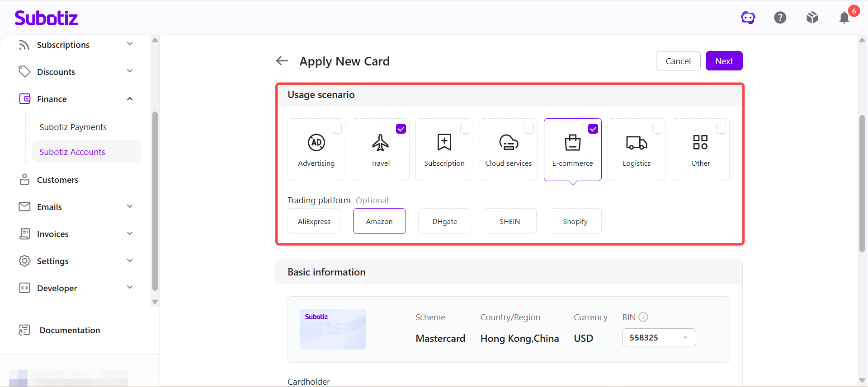Select AliExpress trading platform
The image size is (868, 387).
click(x=314, y=221)
